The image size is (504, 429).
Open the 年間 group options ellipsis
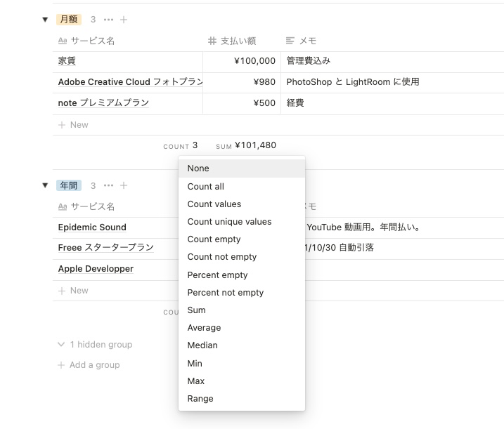pyautogui.click(x=108, y=185)
